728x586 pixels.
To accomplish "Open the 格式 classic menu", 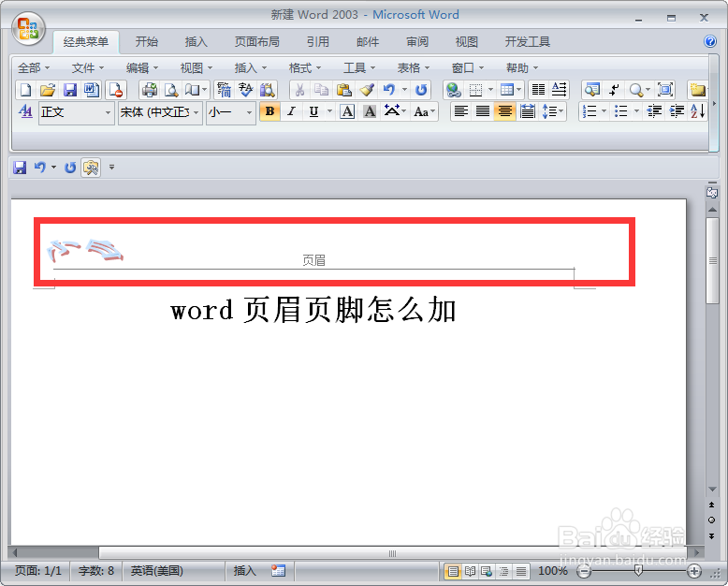I will pyautogui.click(x=304, y=67).
